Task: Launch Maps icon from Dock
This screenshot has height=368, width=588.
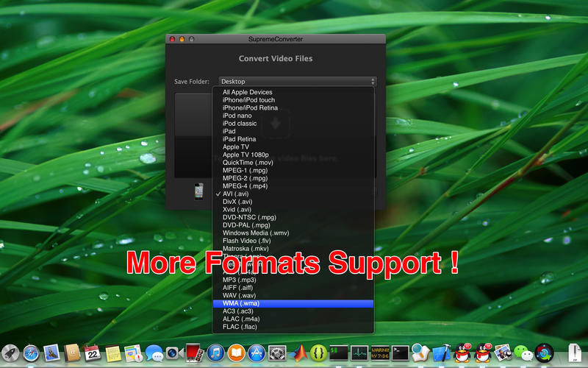Action: tap(133, 353)
